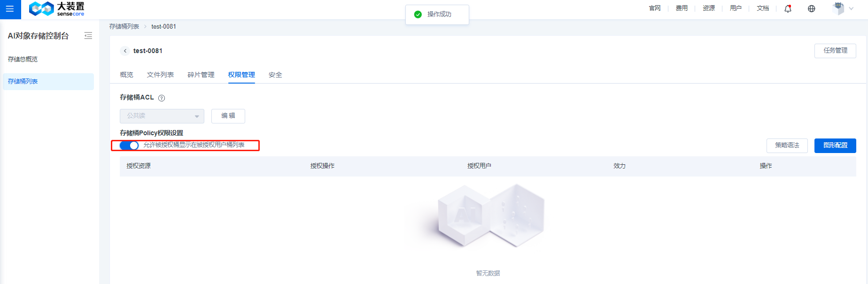Open the user avatar menu
The width and height of the screenshot is (868, 284).
click(x=838, y=8)
